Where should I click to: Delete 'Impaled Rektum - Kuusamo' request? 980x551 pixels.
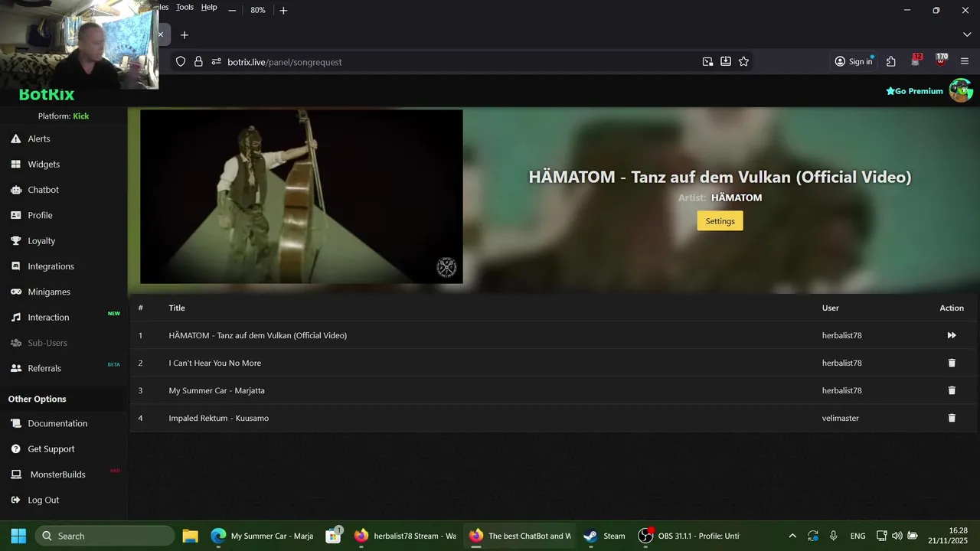click(952, 418)
